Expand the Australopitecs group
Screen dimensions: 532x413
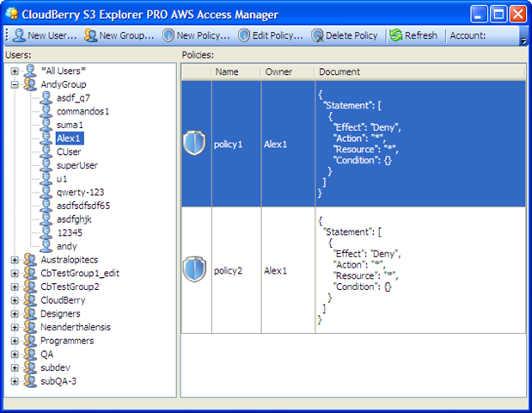pyautogui.click(x=15, y=260)
